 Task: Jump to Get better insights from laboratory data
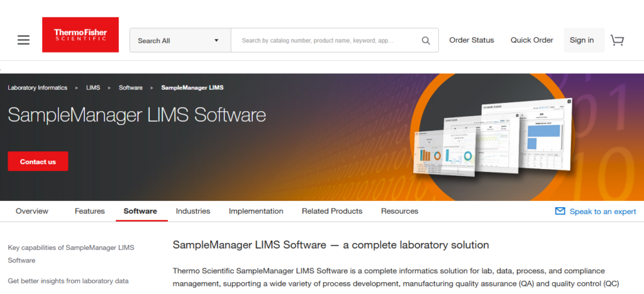point(68,281)
